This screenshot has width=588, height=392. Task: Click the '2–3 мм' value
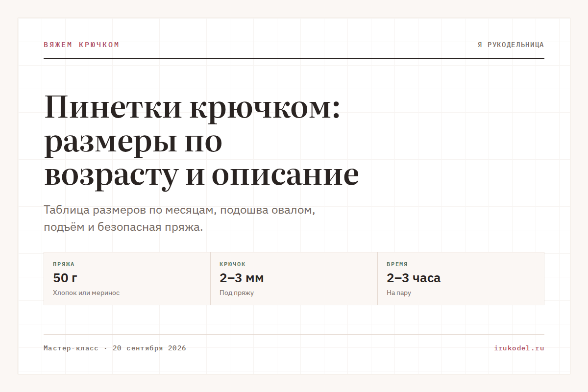pyautogui.click(x=242, y=278)
